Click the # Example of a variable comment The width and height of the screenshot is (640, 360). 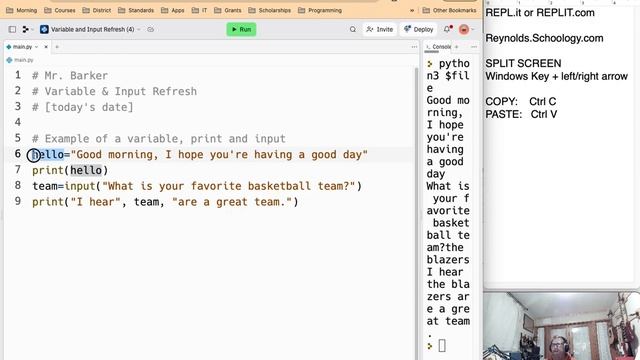coord(159,139)
